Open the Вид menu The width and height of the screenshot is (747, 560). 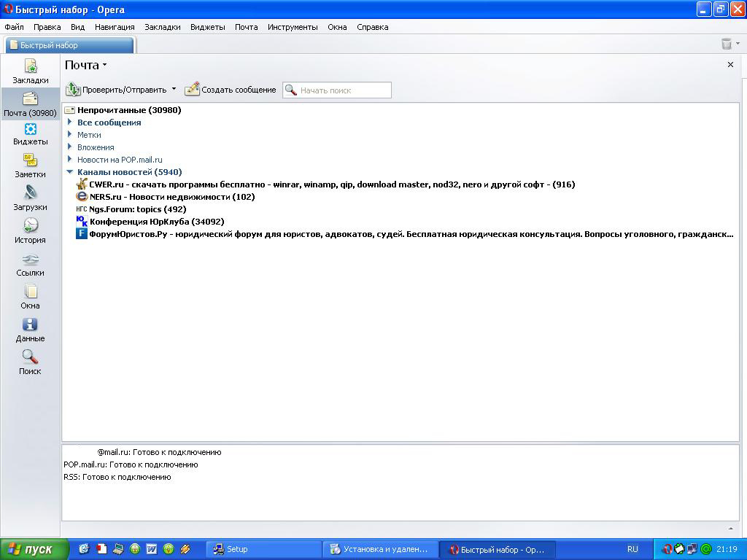coord(77,27)
